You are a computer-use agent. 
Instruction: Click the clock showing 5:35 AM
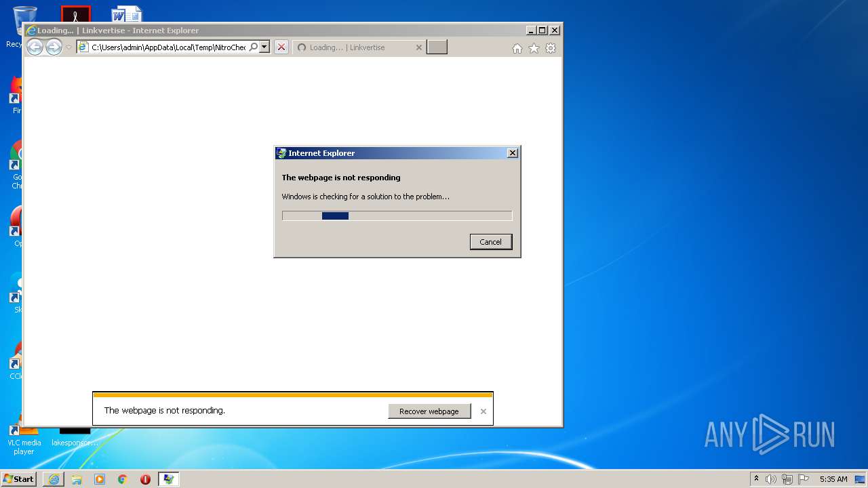[833, 479]
